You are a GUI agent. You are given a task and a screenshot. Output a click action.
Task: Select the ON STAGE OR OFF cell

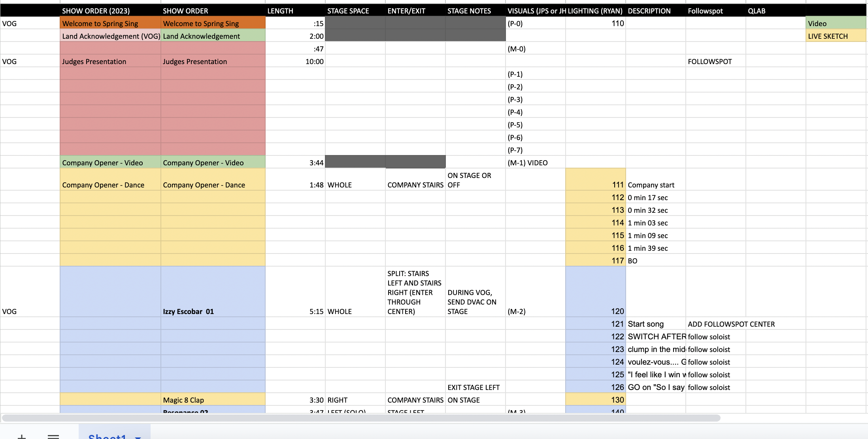pyautogui.click(x=475, y=180)
